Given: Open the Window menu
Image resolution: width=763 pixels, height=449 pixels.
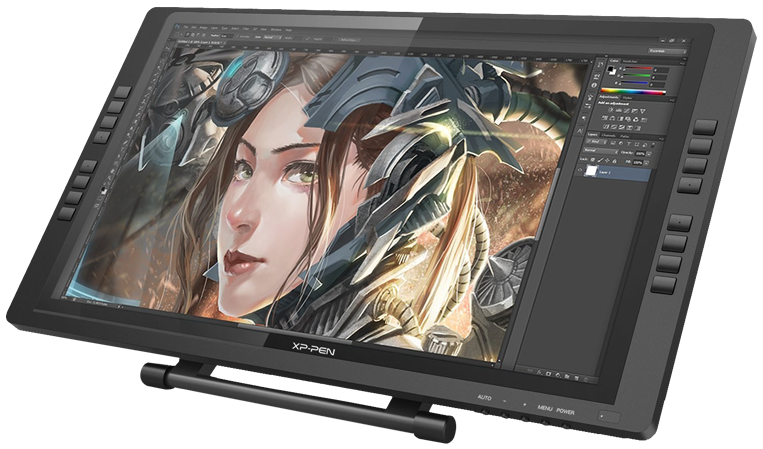Looking at the screenshot, I should pyautogui.click(x=276, y=30).
